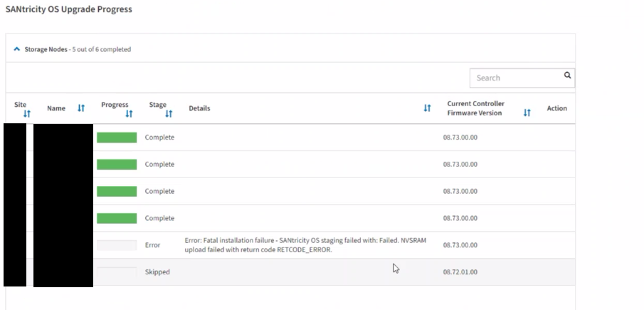Click the Skipped row's empty progress bar
The width and height of the screenshot is (644, 310).
(x=117, y=272)
